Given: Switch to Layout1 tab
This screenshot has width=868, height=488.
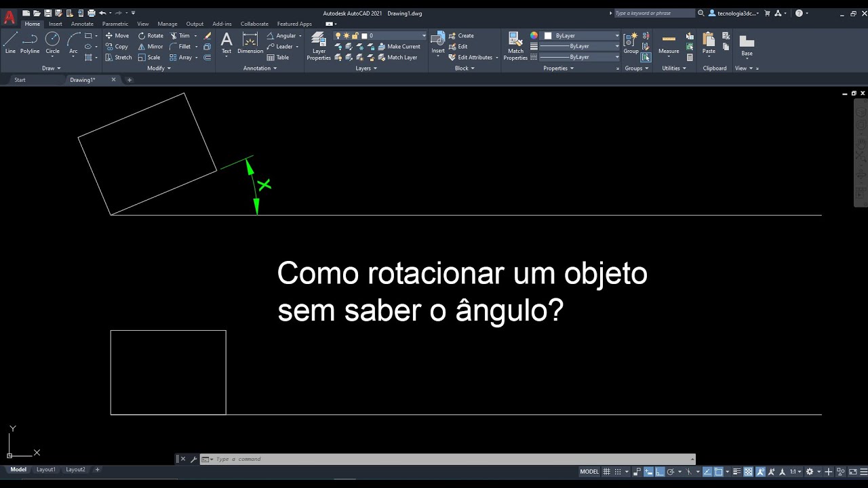Looking at the screenshot, I should click(46, 470).
